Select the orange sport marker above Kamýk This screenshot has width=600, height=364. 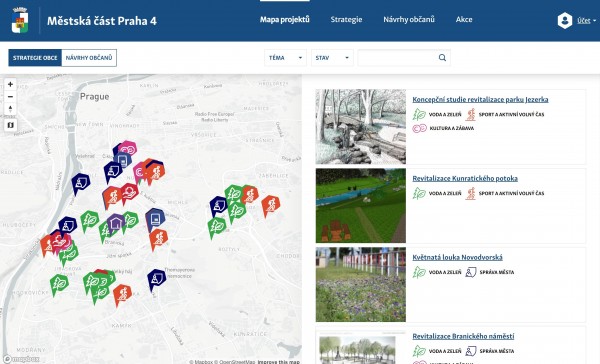pos(122,295)
